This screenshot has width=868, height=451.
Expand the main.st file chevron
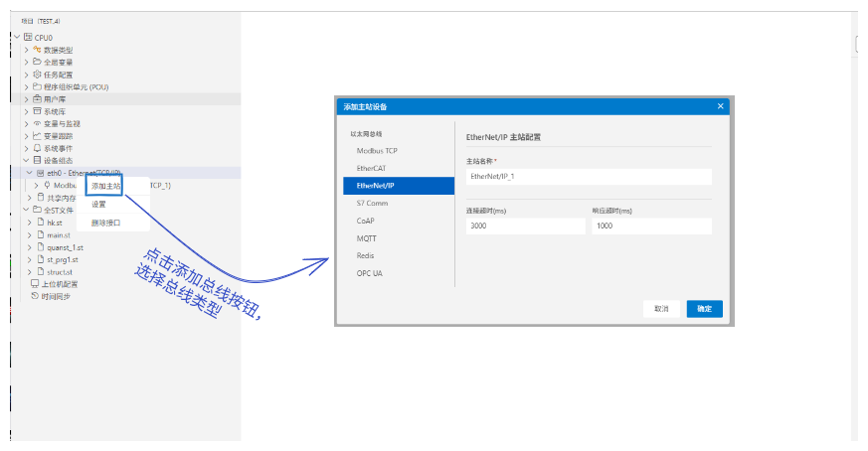click(30, 235)
